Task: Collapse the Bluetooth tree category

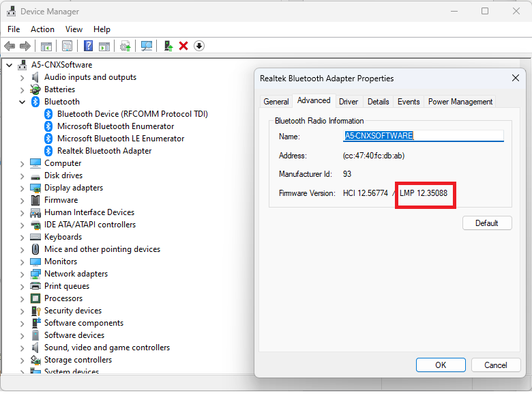Action: coord(23,102)
